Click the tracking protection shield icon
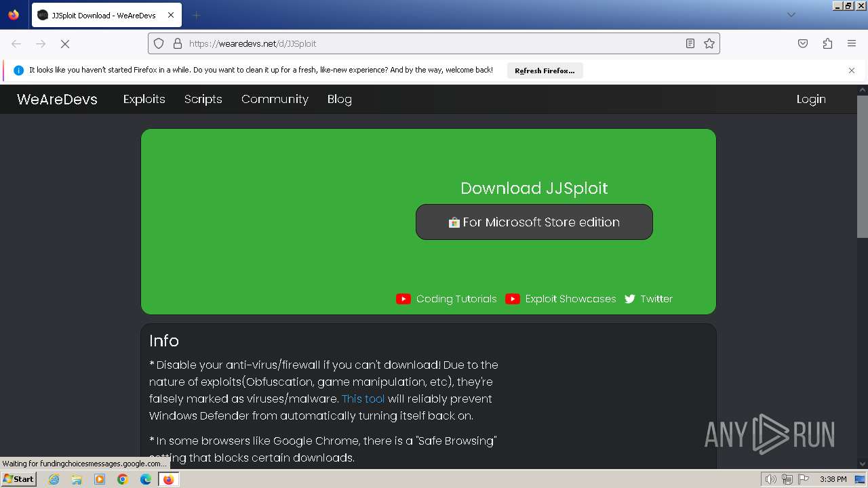The width and height of the screenshot is (868, 488). tap(159, 43)
